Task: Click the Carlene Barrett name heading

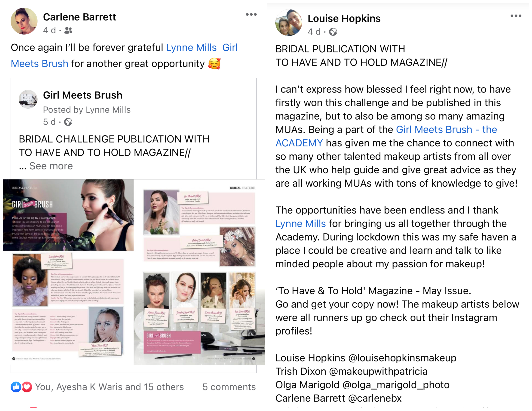Action: tap(79, 17)
